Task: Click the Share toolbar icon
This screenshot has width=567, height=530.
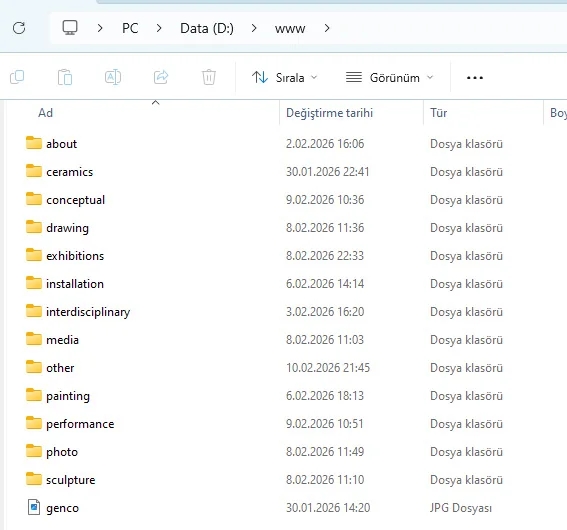Action: [161, 77]
